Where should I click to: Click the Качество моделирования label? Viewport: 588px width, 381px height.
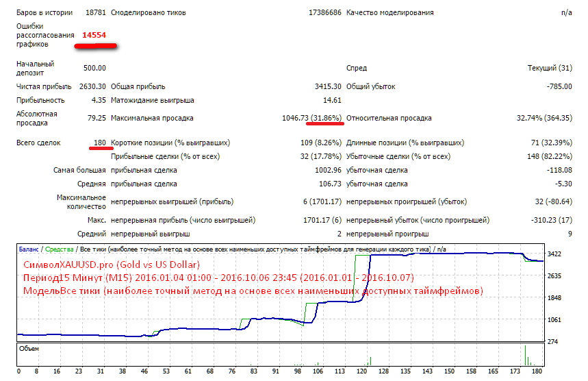pyautogui.click(x=390, y=12)
